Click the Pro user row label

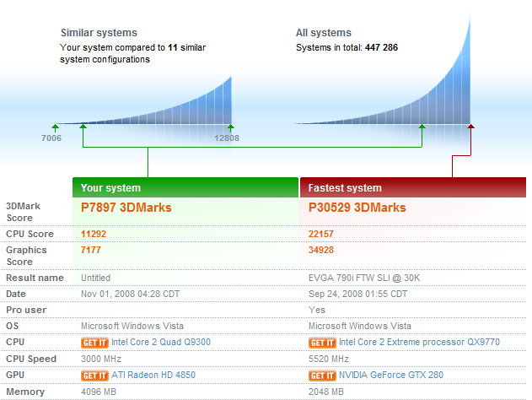point(26,310)
